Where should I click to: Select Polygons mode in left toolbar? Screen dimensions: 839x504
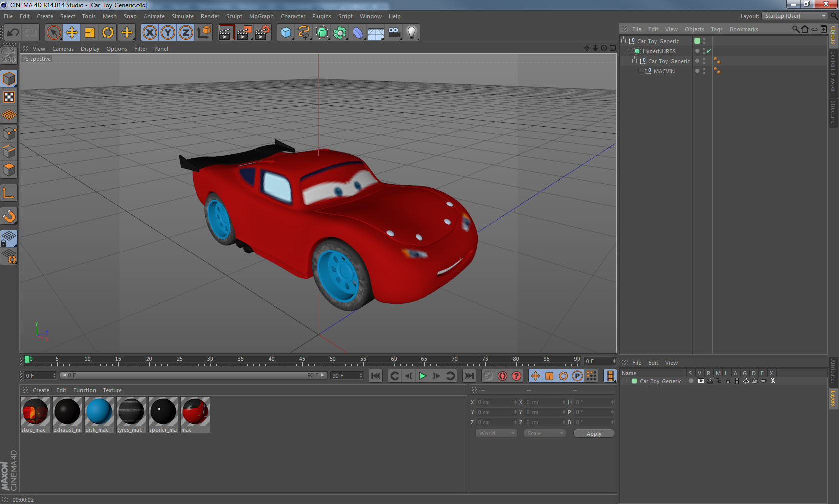coord(9,170)
